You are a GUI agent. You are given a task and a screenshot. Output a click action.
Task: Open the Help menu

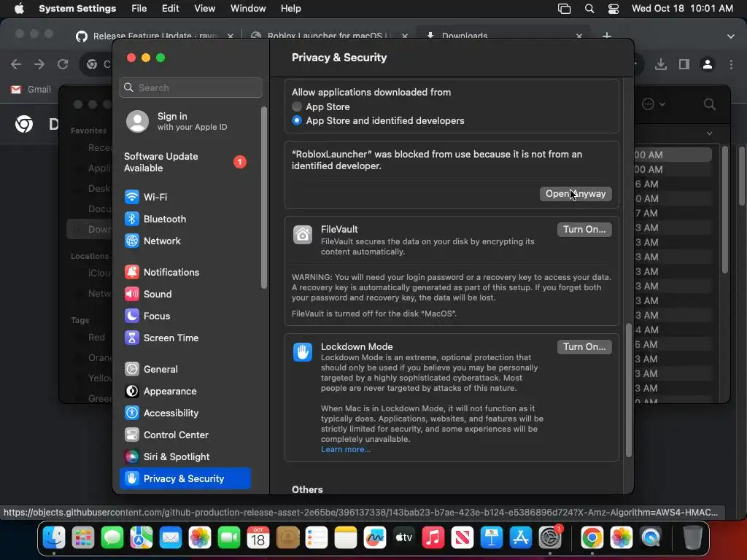click(x=290, y=8)
